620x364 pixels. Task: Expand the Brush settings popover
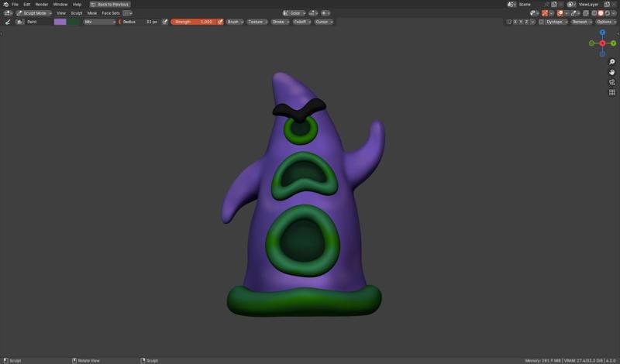point(235,22)
